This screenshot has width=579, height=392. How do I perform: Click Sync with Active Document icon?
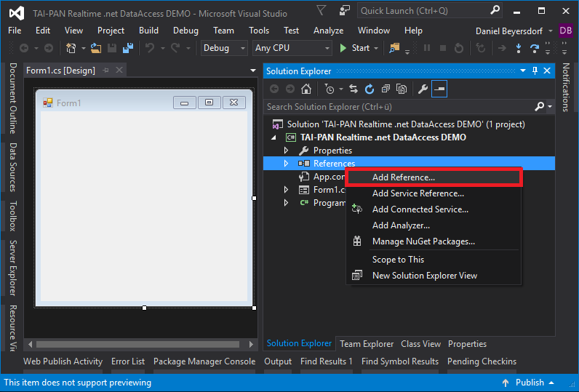pos(354,89)
